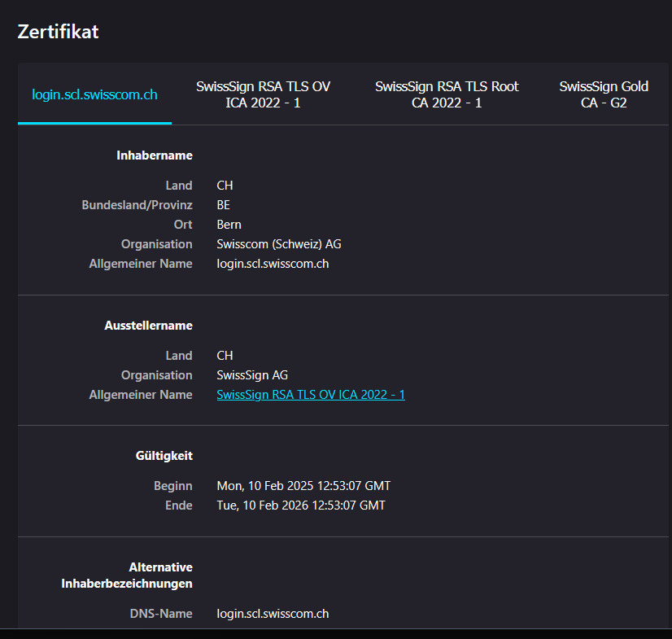Click the Land value CH under Inhabername
Viewport: 672px width, 639px height.
pos(225,186)
